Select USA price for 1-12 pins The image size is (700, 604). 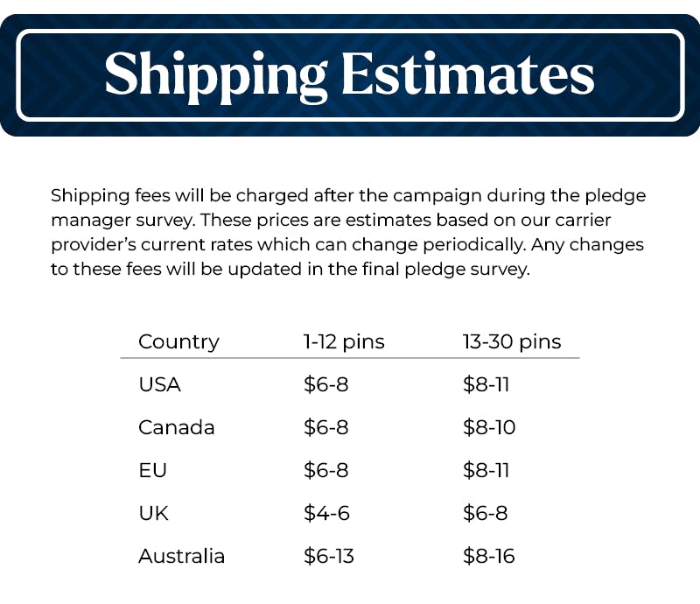tap(325, 384)
